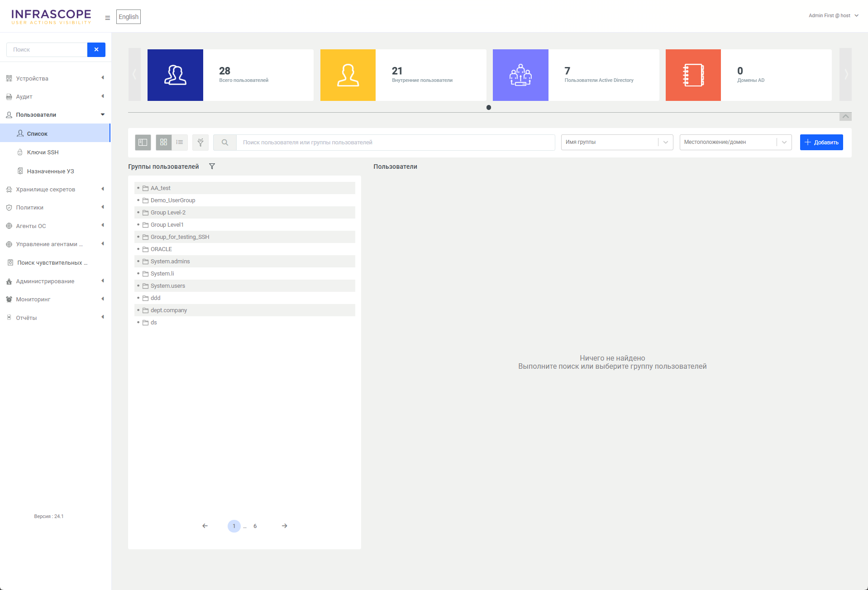Click the hamburger menu icon
The image size is (868, 590).
[x=108, y=18]
